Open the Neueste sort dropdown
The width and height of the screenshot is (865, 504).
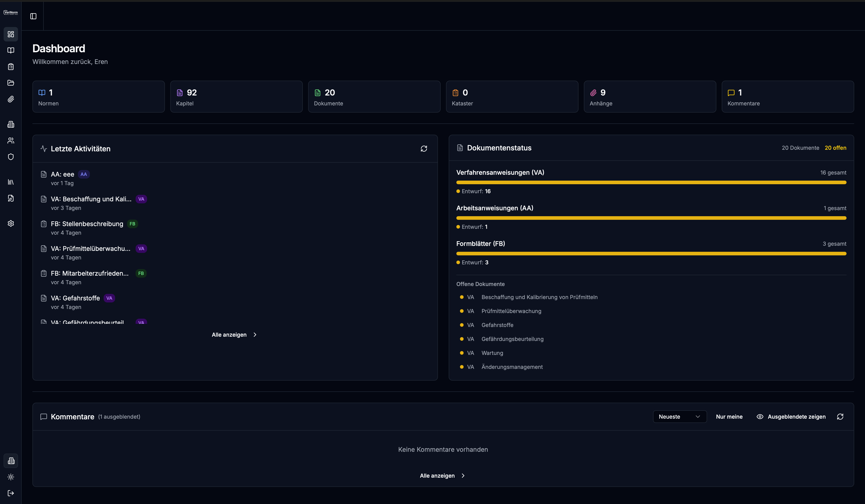click(x=679, y=417)
